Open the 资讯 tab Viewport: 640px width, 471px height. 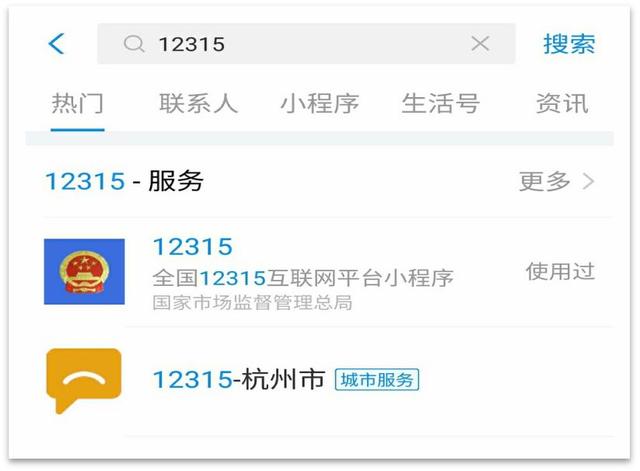(562, 104)
